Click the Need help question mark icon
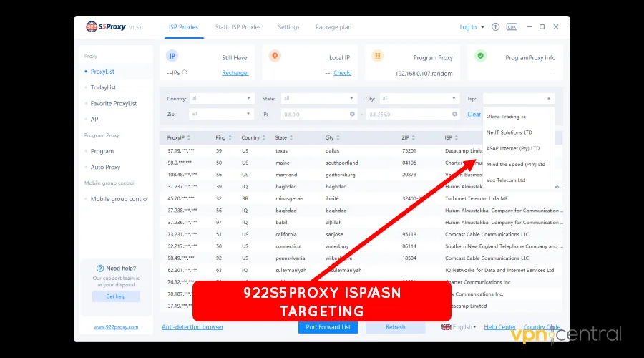 [x=99, y=268]
